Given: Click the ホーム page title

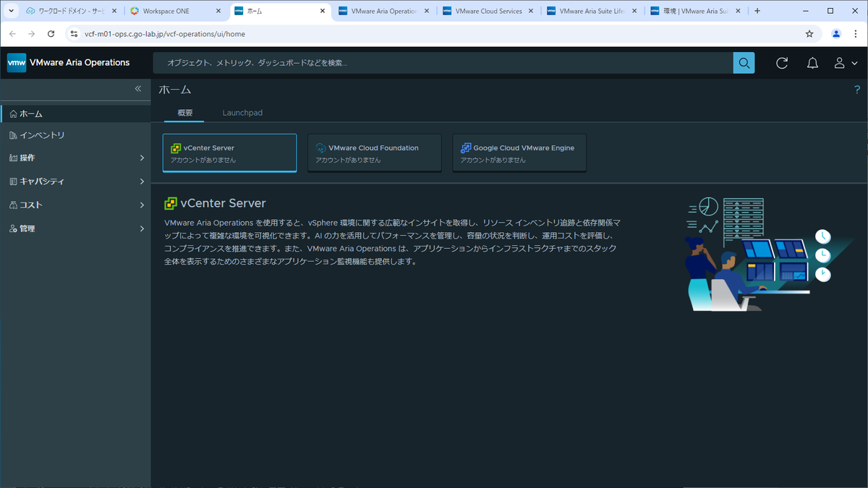Looking at the screenshot, I should click(175, 90).
